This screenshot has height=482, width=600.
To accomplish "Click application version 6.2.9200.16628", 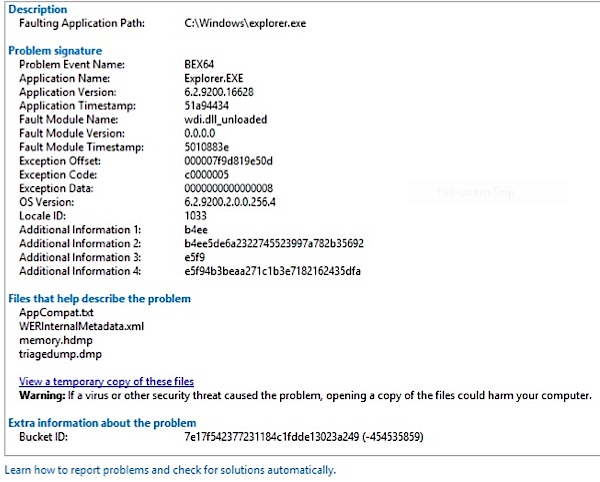I will pyautogui.click(x=218, y=92).
